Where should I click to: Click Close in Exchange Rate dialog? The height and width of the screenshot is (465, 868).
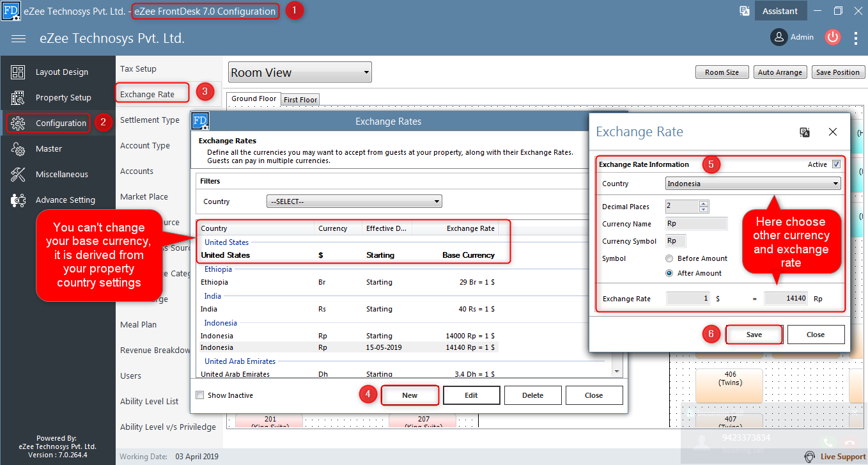point(816,335)
